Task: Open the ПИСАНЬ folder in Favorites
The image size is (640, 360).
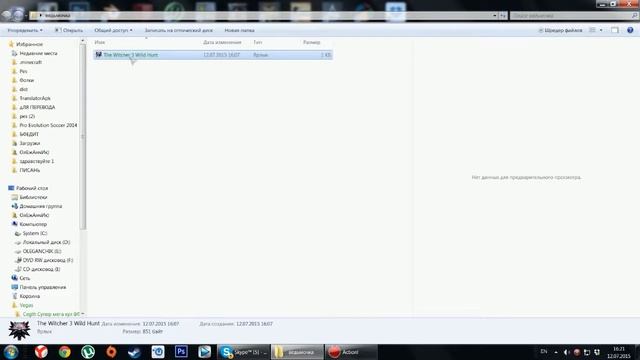Action: coord(30,170)
